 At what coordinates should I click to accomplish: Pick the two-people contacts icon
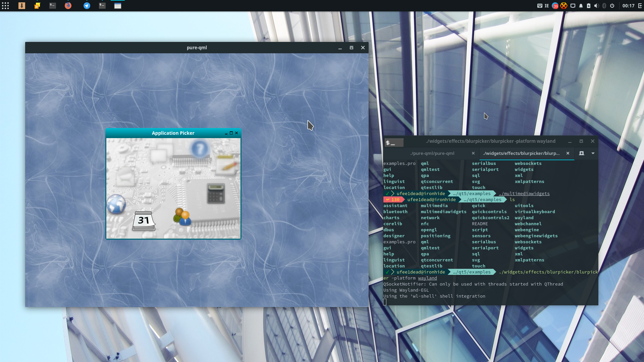point(182,217)
